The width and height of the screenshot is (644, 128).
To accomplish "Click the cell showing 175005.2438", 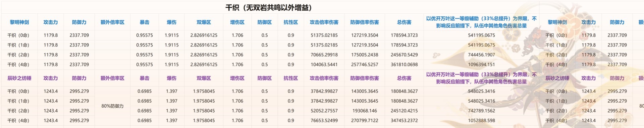I will (364, 54).
